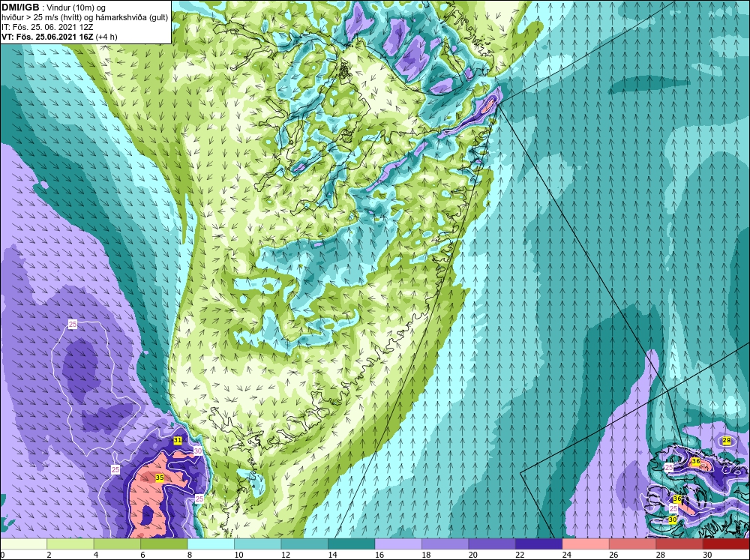Screen dimensions: 750x560
Task: Click the legend scale value 0
Action: tap(2, 555)
